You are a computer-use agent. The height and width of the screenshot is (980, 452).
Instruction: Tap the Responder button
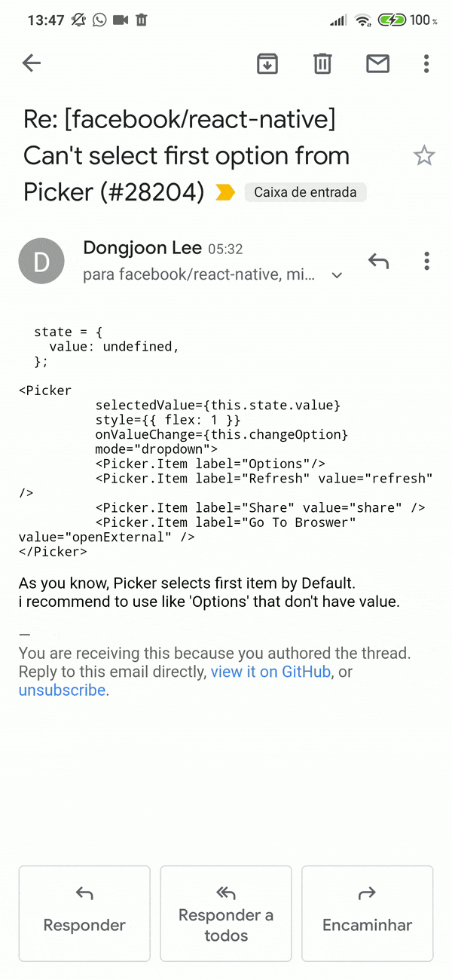[84, 913]
